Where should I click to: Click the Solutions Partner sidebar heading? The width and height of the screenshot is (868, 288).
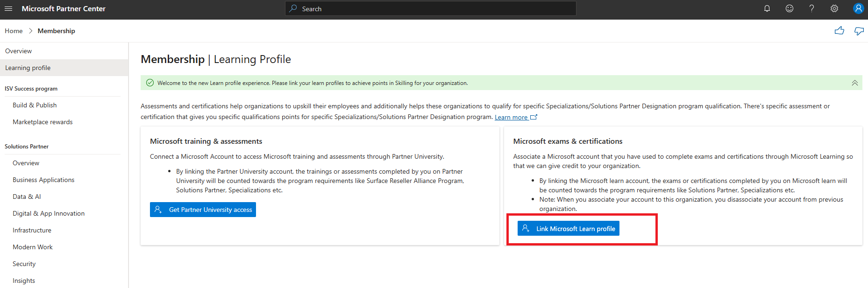click(x=27, y=147)
